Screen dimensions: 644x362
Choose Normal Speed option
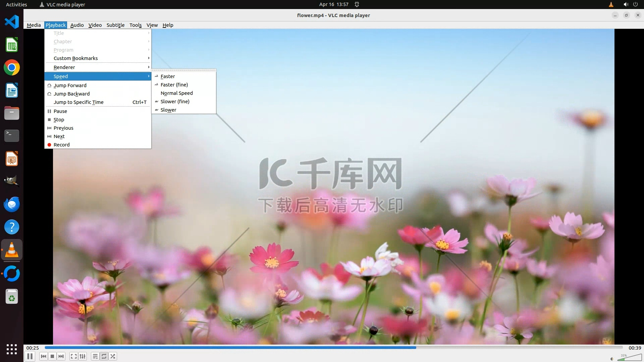176,93
